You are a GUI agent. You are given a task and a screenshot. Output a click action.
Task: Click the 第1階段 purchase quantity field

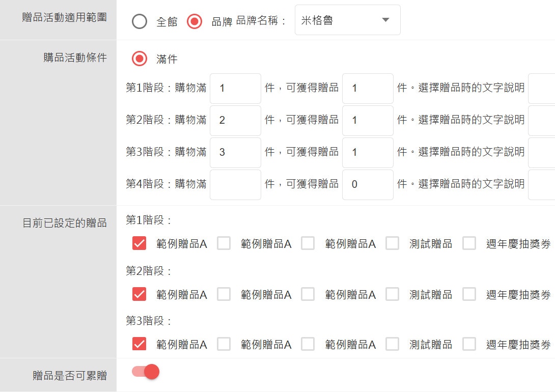point(235,88)
